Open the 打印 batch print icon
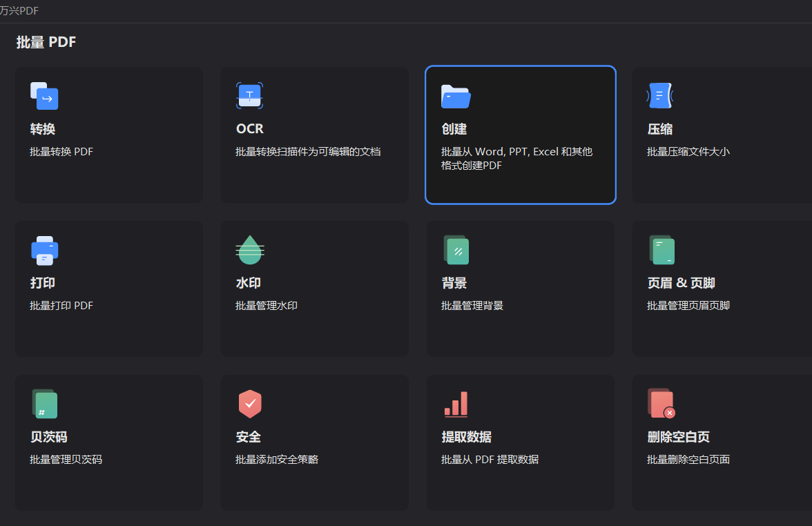 pos(44,250)
